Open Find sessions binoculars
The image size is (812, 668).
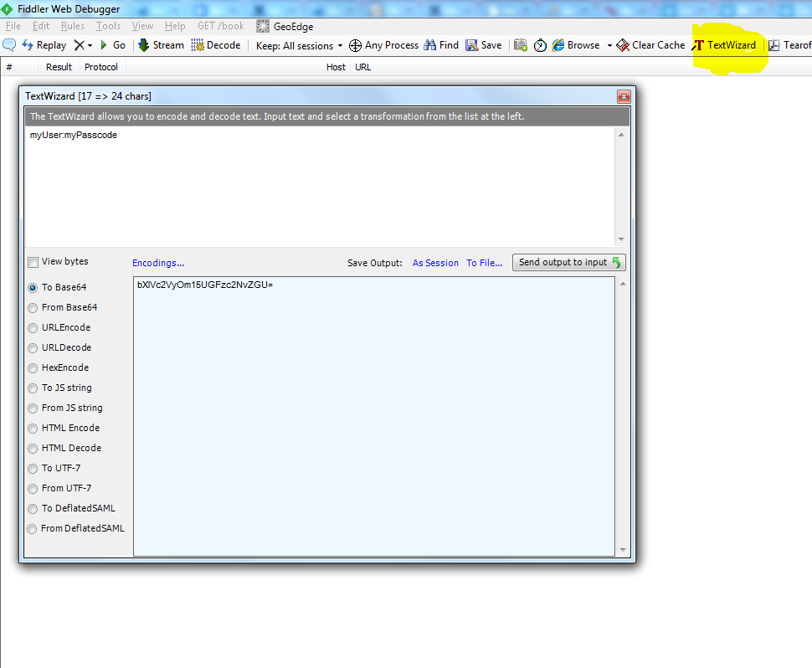(x=441, y=45)
